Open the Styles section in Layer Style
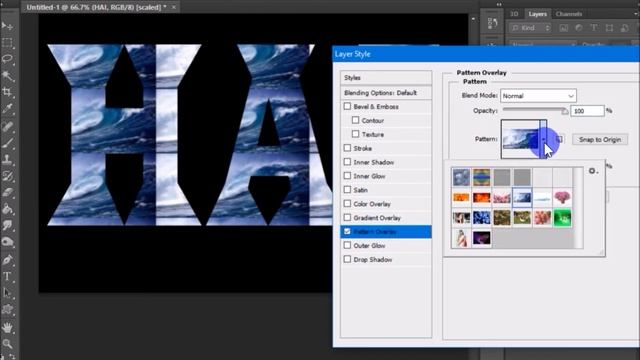Screen dimensions: 640x360 pyautogui.click(x=386, y=78)
